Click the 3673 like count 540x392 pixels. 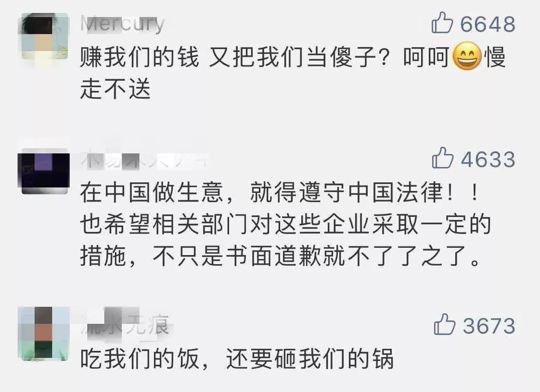click(489, 325)
